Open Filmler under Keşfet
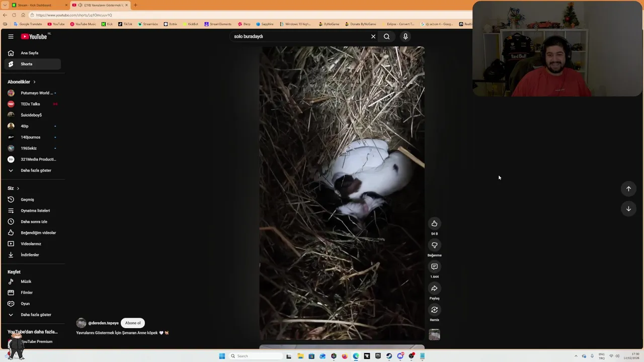This screenshot has height=362, width=644. [32, 293]
